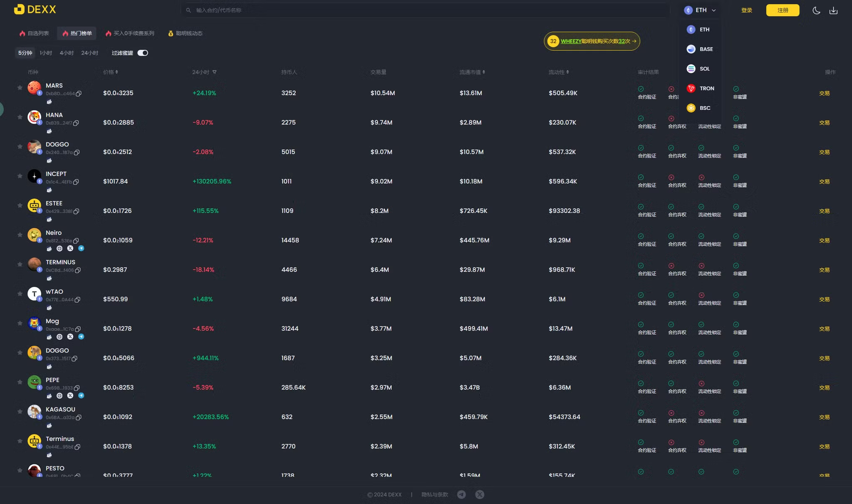This screenshot has width=852, height=504.
Task: Click the yellow 注册 register button
Action: (x=783, y=10)
